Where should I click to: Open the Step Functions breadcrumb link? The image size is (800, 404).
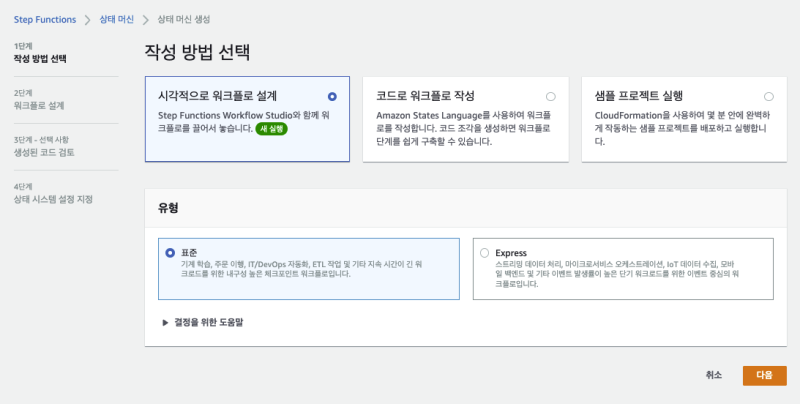click(x=42, y=20)
